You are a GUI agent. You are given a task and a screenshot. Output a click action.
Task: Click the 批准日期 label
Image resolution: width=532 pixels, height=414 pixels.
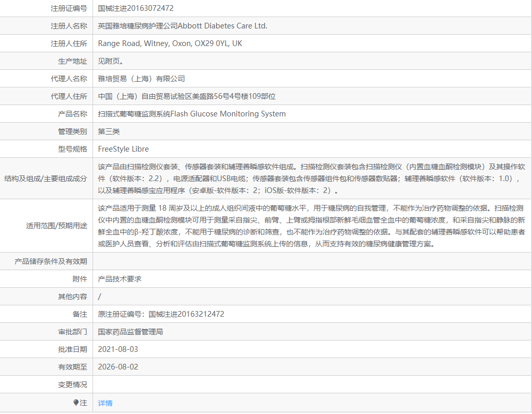[x=72, y=349]
